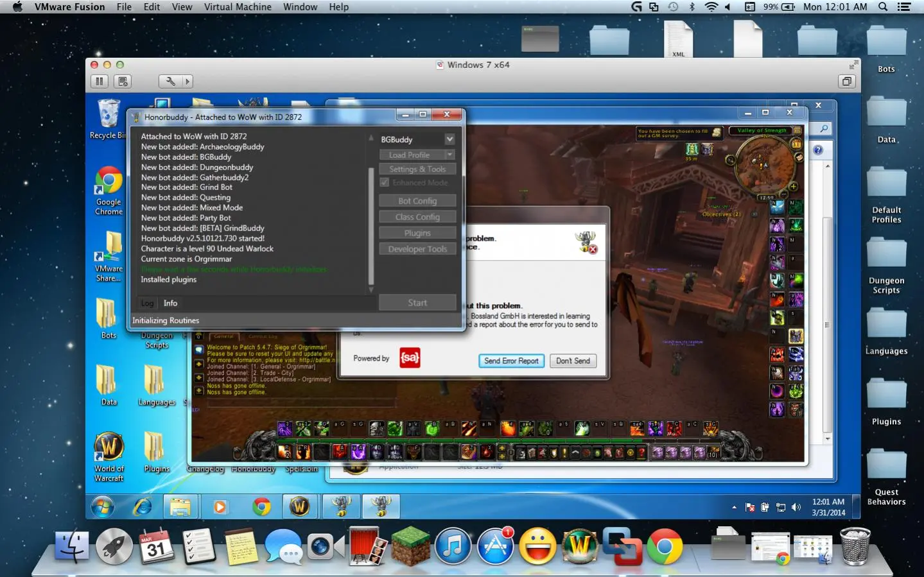Open Spotlight search in macOS menu bar
The height and width of the screenshot is (577, 924).
tap(883, 6)
